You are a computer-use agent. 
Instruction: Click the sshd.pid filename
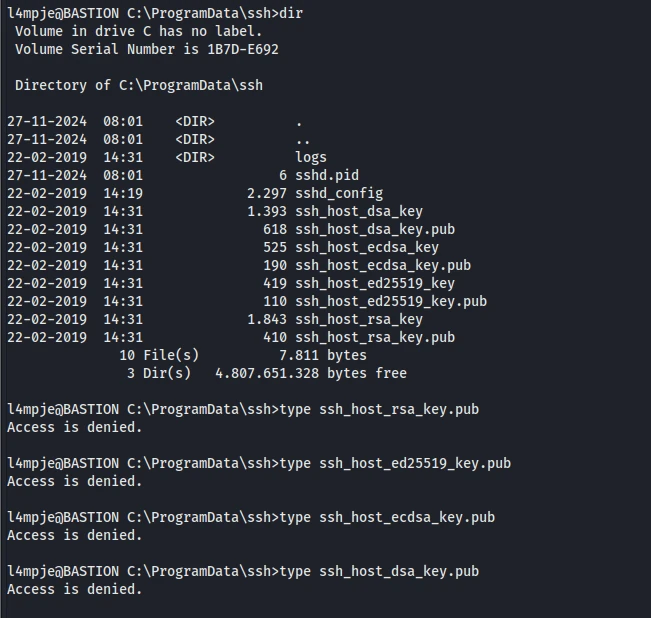pos(327,175)
